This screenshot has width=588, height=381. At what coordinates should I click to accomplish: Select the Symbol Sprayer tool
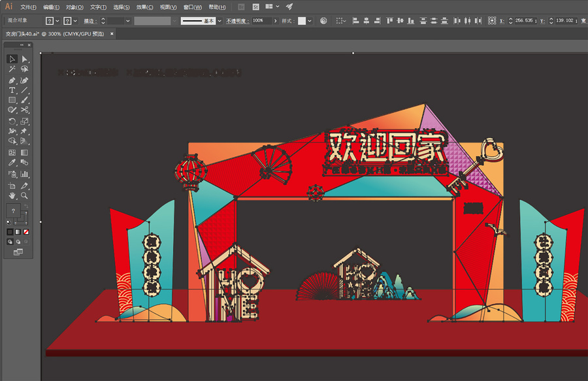(x=12, y=174)
